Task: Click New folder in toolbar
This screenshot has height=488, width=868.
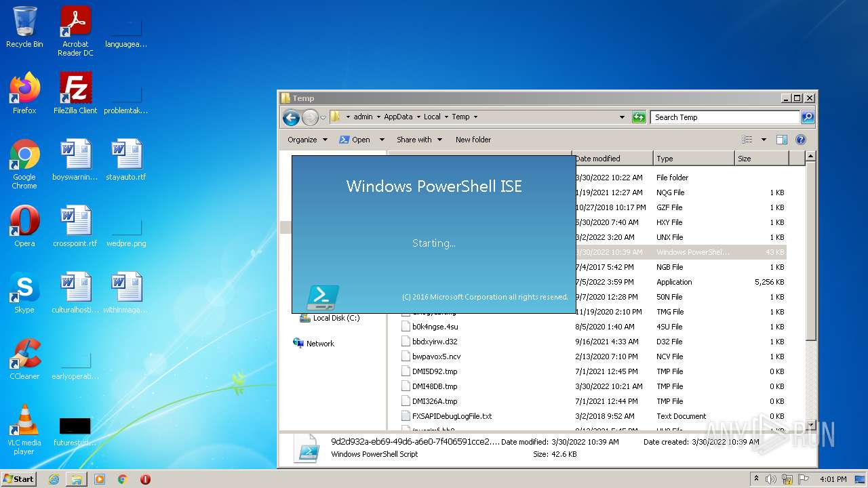Action: click(473, 140)
